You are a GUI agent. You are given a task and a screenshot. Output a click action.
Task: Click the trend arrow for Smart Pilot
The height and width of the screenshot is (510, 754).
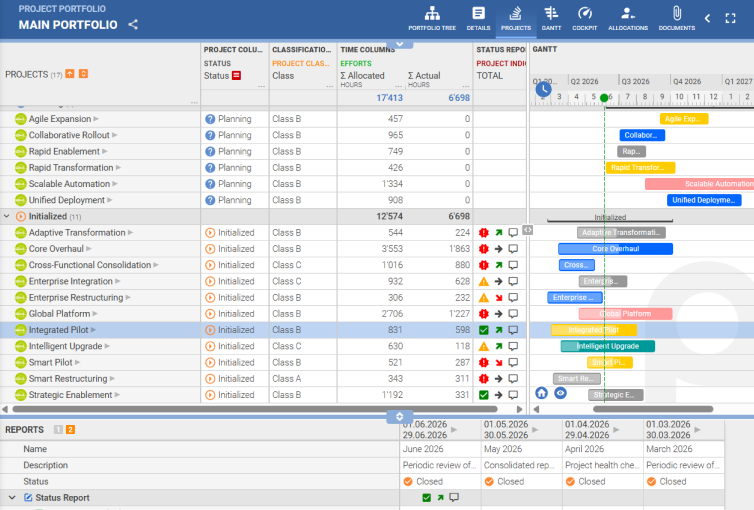(499, 362)
